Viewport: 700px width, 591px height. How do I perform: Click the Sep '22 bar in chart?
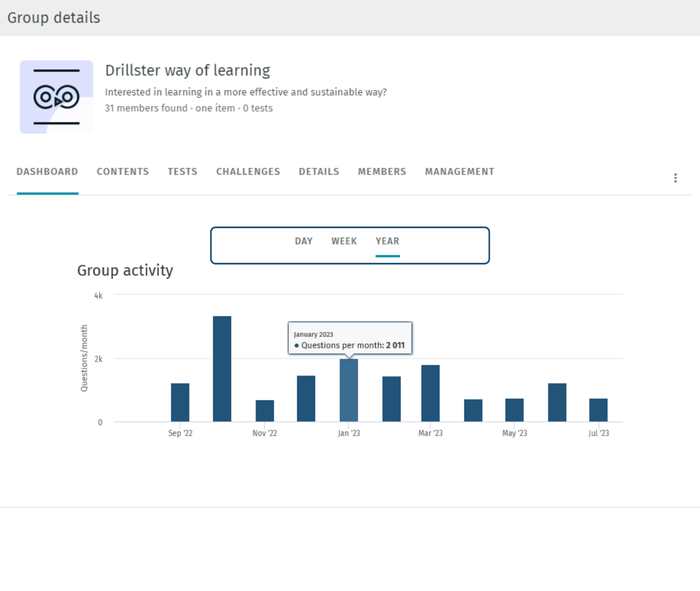180,403
